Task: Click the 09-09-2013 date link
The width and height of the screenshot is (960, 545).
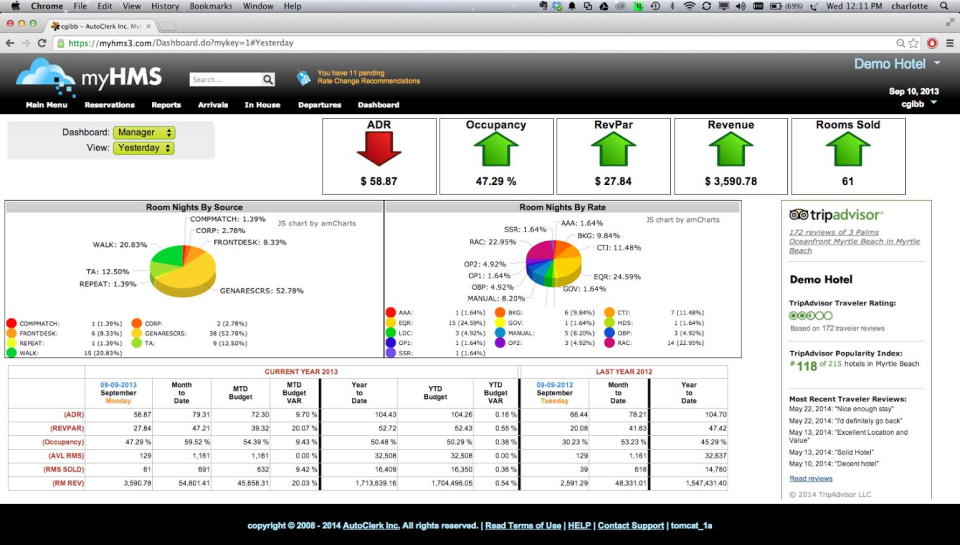Action: (x=118, y=385)
